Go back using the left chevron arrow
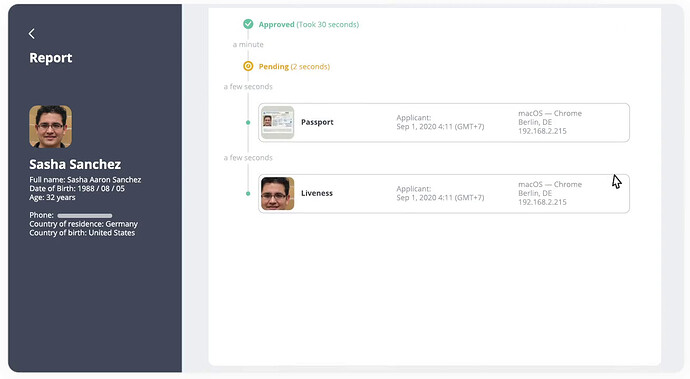690x379 pixels. 32,34
